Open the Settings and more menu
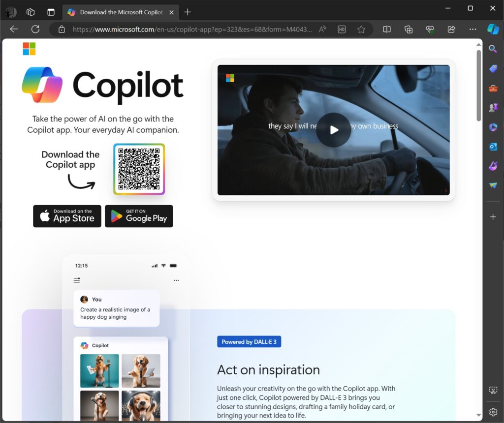 tap(472, 29)
